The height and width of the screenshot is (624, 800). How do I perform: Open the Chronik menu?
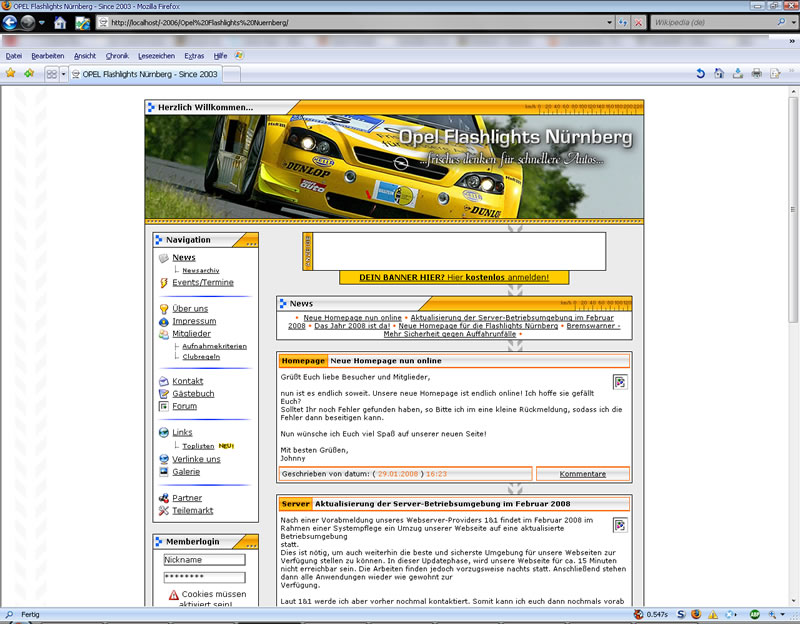[x=117, y=56]
